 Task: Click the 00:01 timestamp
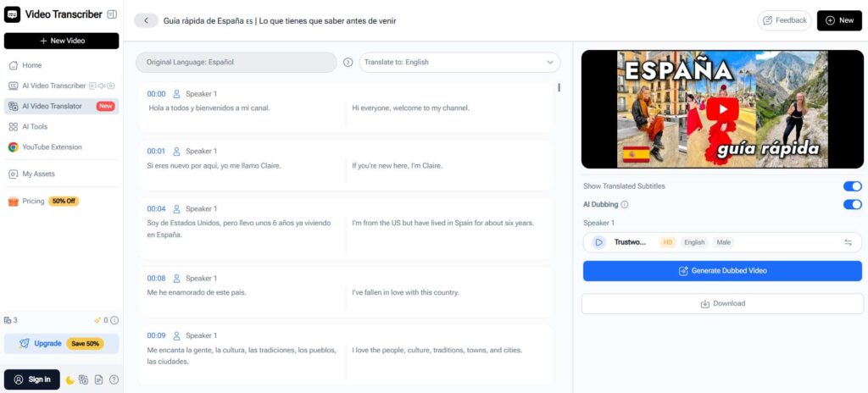(x=156, y=151)
